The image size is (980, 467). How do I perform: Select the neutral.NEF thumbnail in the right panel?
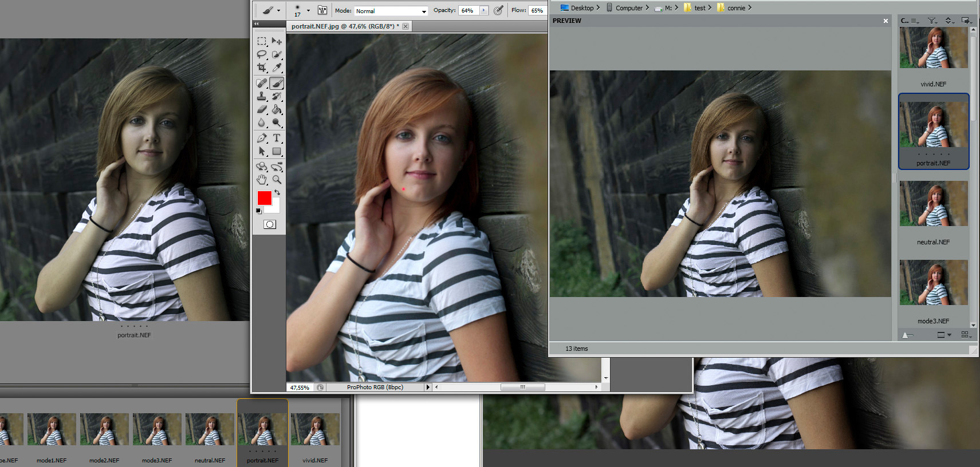pyautogui.click(x=933, y=204)
